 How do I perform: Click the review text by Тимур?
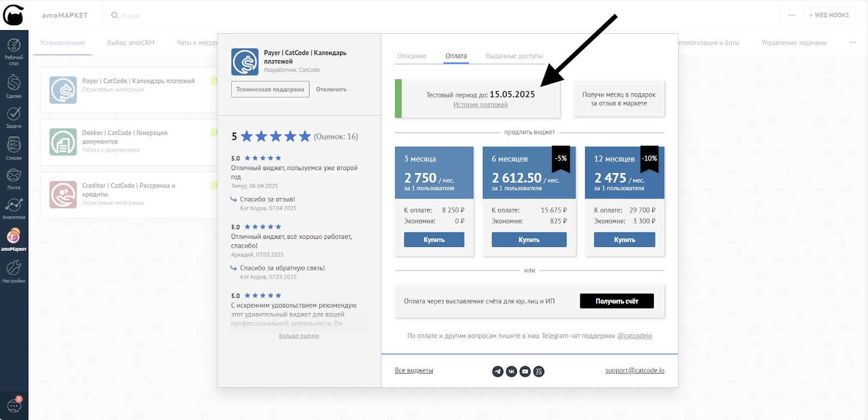pos(294,172)
